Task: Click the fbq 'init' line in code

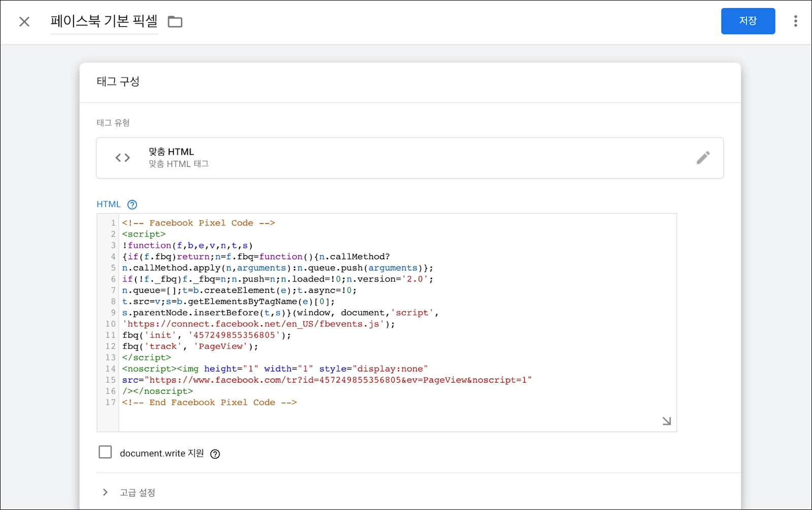Action: click(x=207, y=335)
